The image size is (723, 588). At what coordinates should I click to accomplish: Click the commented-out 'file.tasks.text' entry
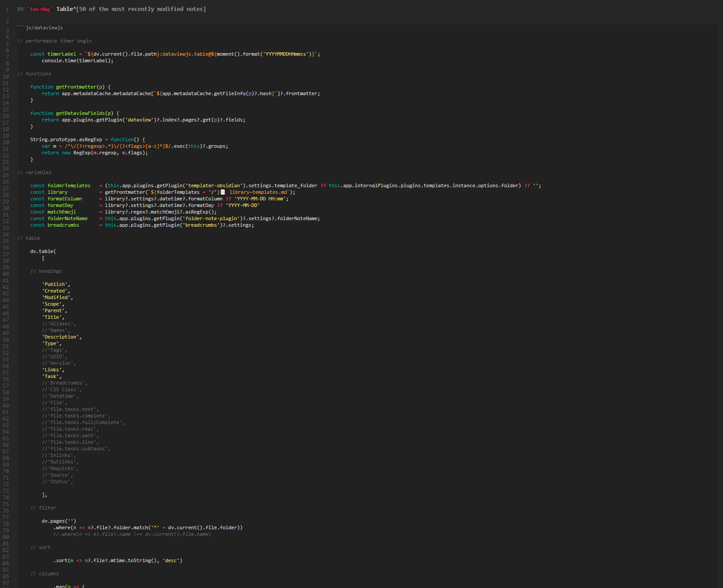tap(71, 409)
